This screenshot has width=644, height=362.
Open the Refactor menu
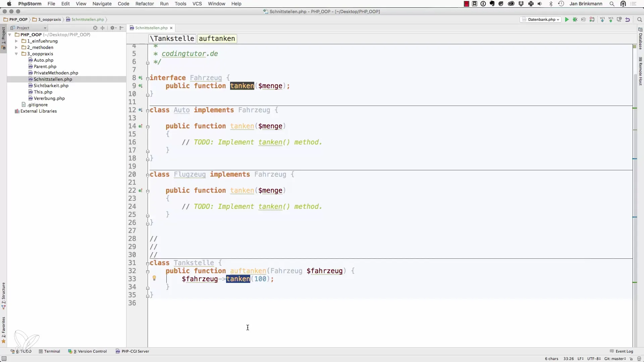[145, 4]
